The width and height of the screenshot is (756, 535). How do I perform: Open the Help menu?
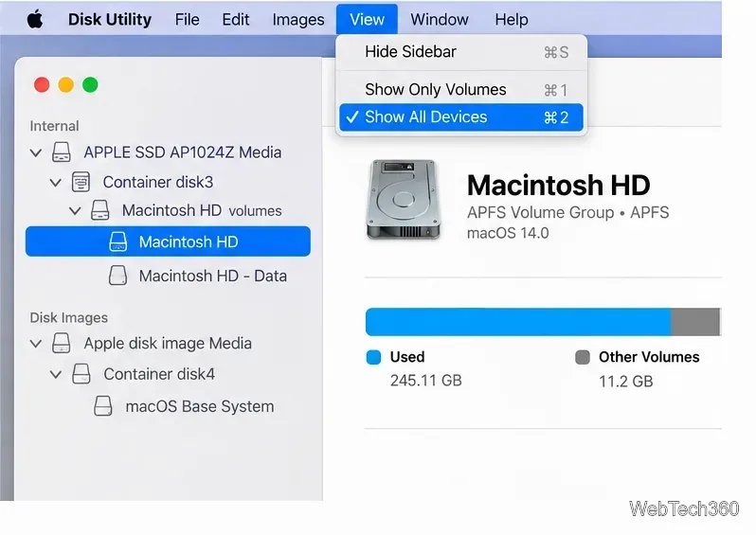click(x=511, y=20)
